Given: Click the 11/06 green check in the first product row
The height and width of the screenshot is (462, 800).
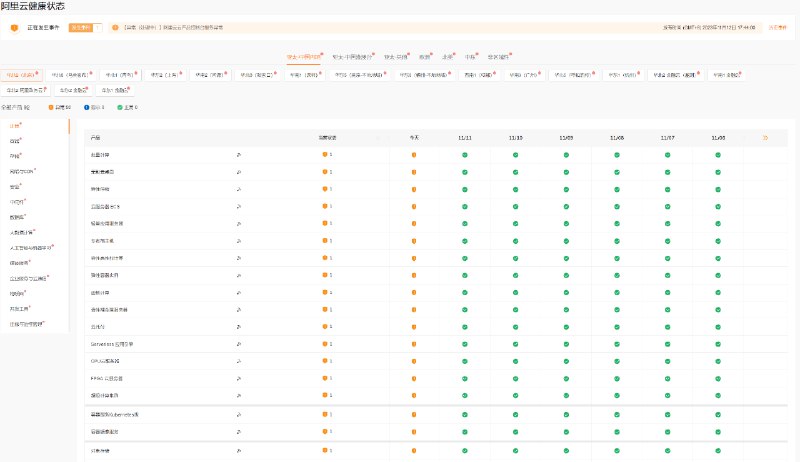Looking at the screenshot, I should tap(718, 155).
